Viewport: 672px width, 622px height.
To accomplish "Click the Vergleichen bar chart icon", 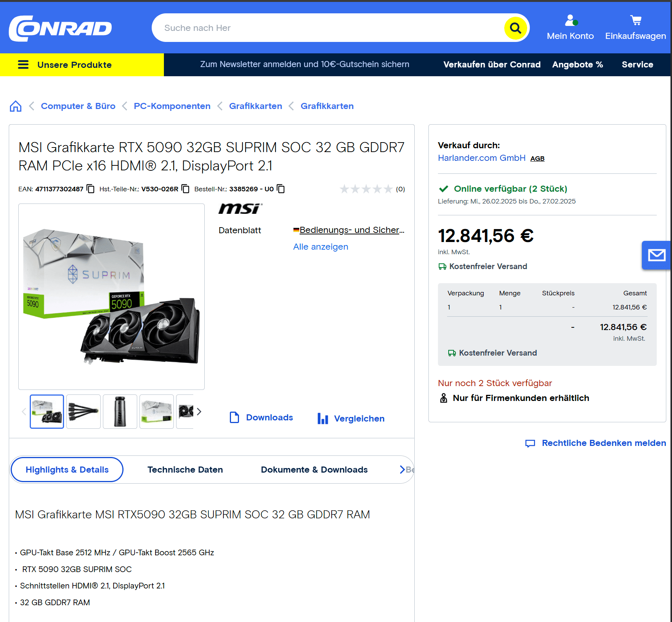I will 323,418.
